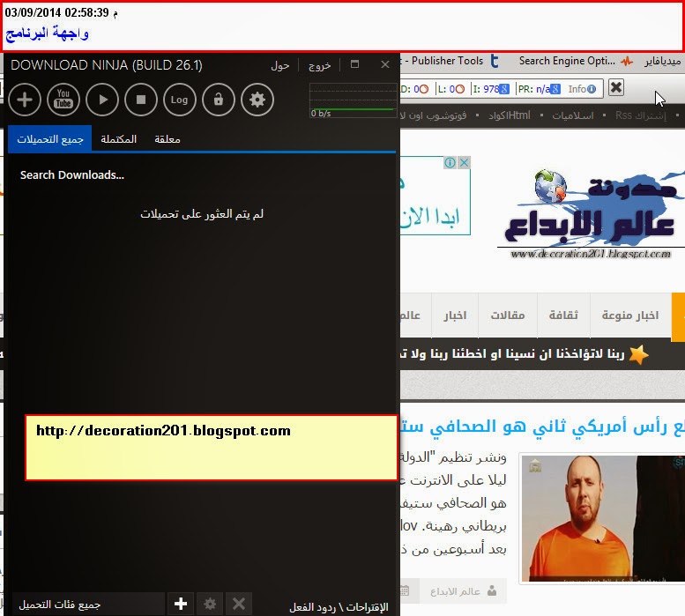Screen dimensions: 685x616
Task: Open the حول menu item
Action: click(x=280, y=65)
